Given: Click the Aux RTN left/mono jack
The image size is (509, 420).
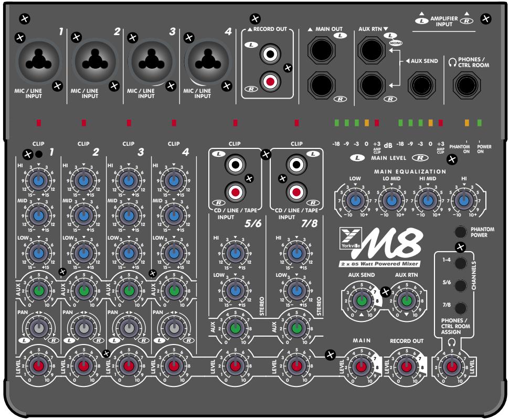Looking at the screenshot, I should [372, 50].
